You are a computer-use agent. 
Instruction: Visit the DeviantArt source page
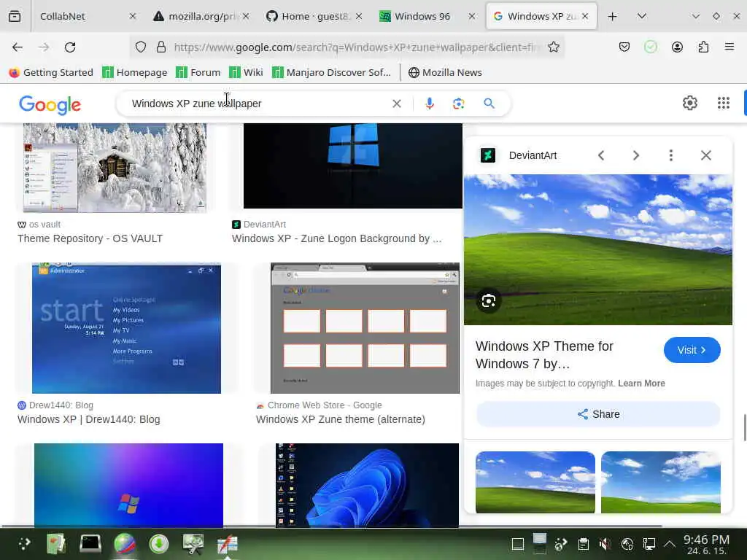[692, 350]
